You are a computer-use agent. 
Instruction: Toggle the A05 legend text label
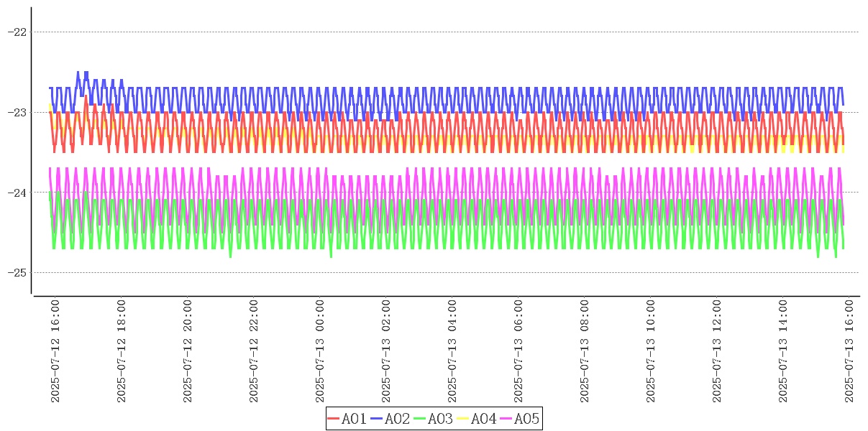coord(526,419)
